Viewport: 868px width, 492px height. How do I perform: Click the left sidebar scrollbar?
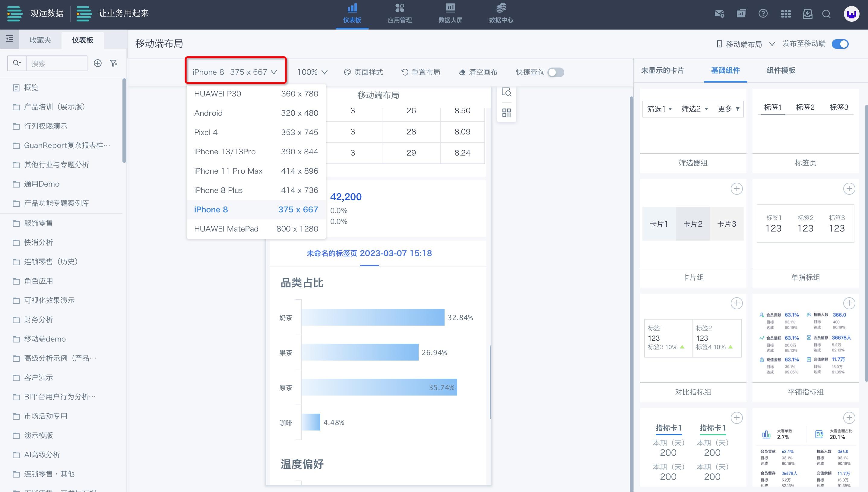[124, 121]
